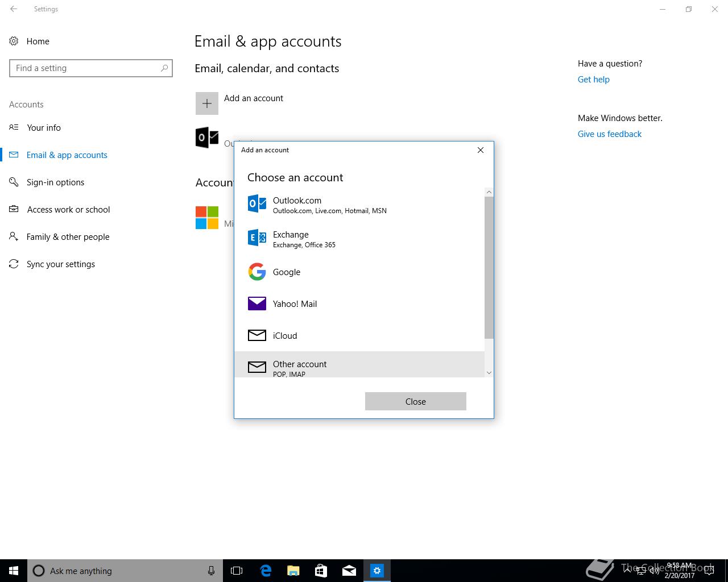Pick the Yahoo! Mail envelope icon
The height and width of the screenshot is (582, 728).
[257, 304]
